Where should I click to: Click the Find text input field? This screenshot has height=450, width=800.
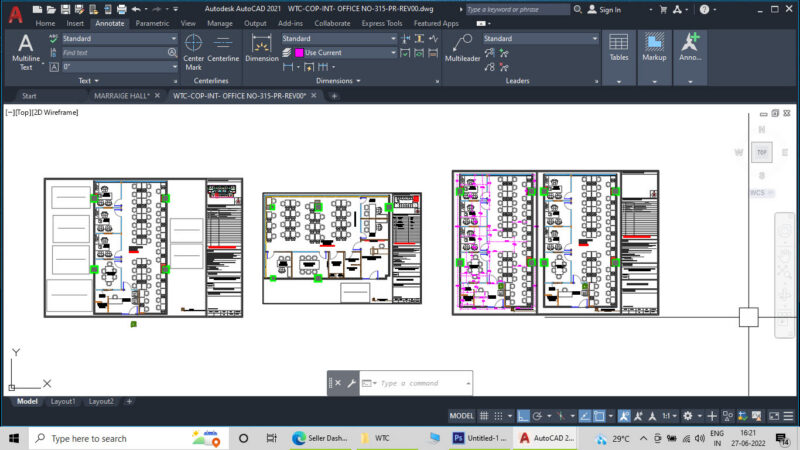pyautogui.click(x=114, y=53)
